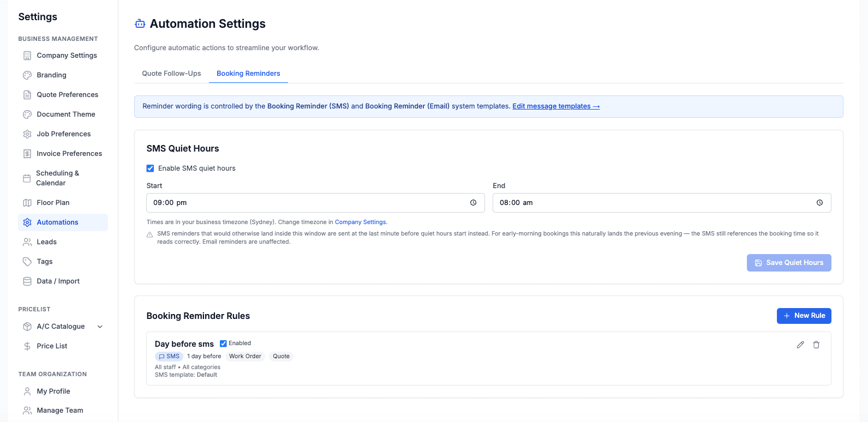Click the End time field 08:00 am
Screen dimensions: 868x422
tap(662, 203)
